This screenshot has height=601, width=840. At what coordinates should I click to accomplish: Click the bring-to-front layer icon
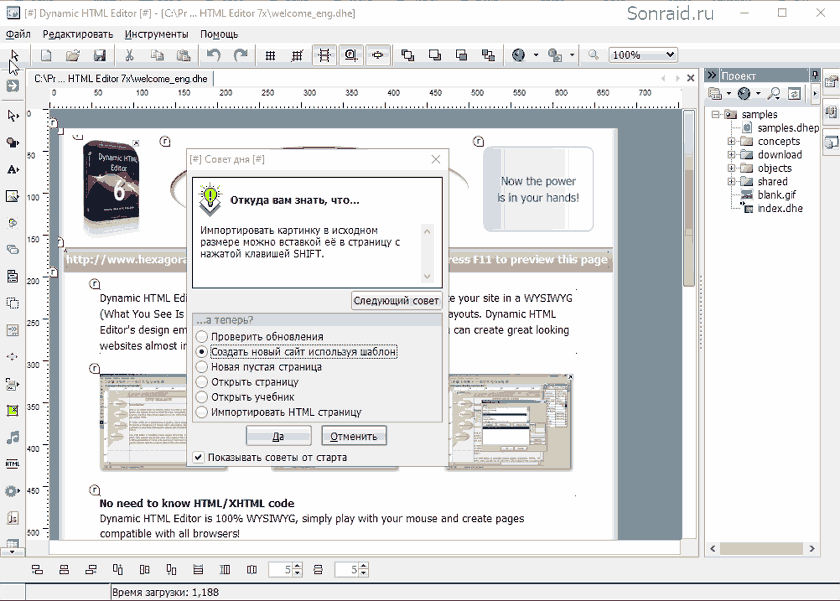(x=408, y=55)
